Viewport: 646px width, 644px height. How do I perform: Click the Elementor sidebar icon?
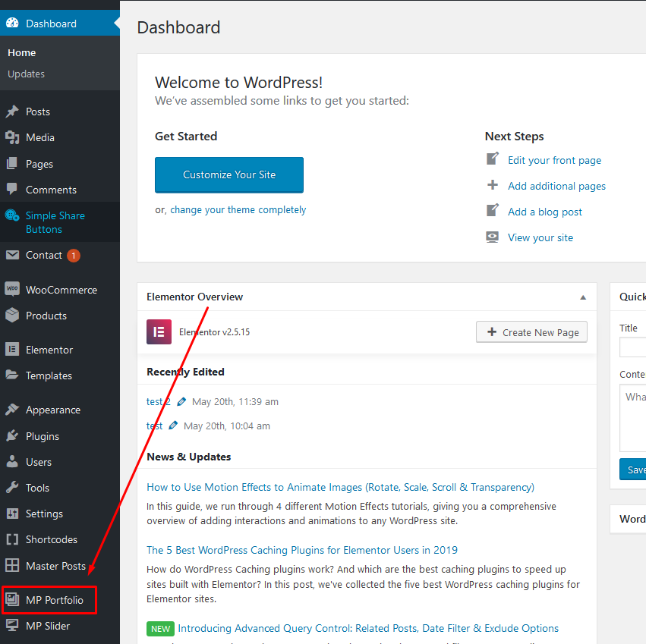click(x=12, y=350)
